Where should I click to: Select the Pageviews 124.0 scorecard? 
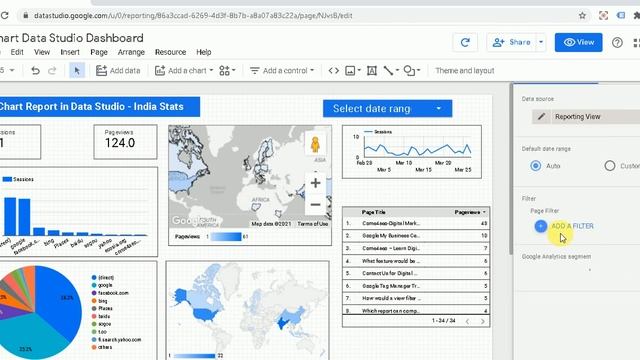click(x=125, y=142)
